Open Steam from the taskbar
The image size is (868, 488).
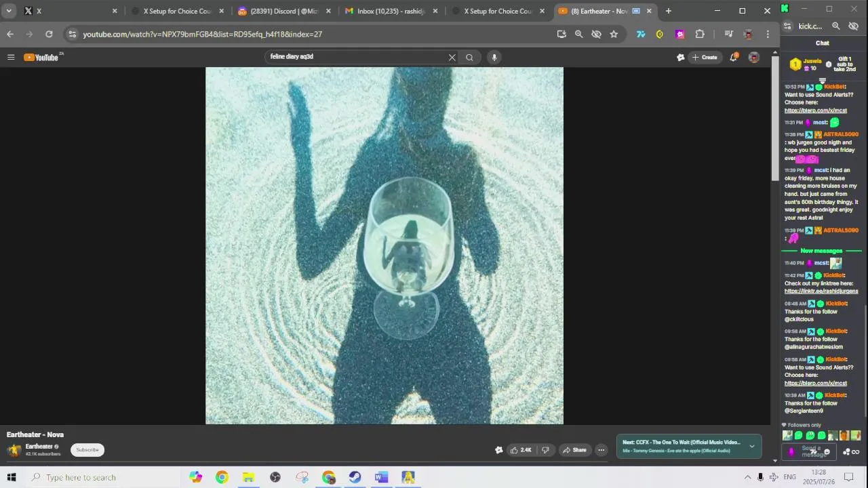355,477
